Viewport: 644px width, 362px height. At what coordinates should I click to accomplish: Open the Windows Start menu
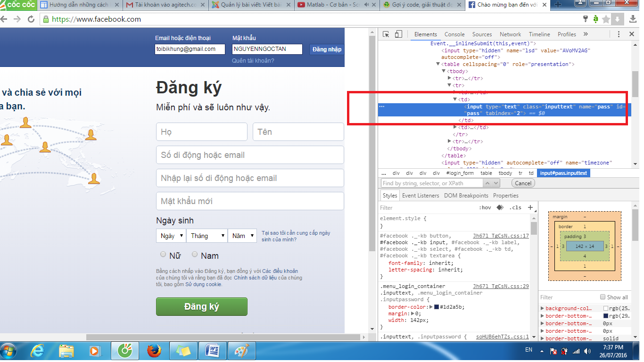coord(8,351)
